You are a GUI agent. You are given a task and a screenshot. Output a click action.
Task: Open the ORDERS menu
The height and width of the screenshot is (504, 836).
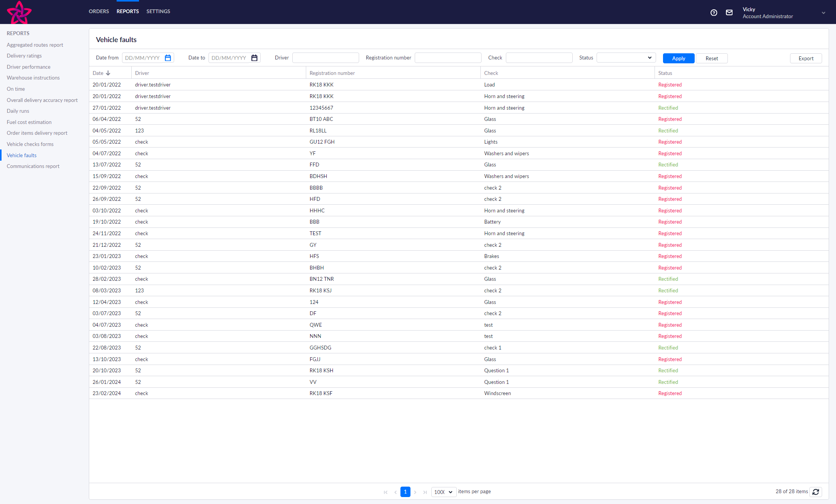(99, 12)
